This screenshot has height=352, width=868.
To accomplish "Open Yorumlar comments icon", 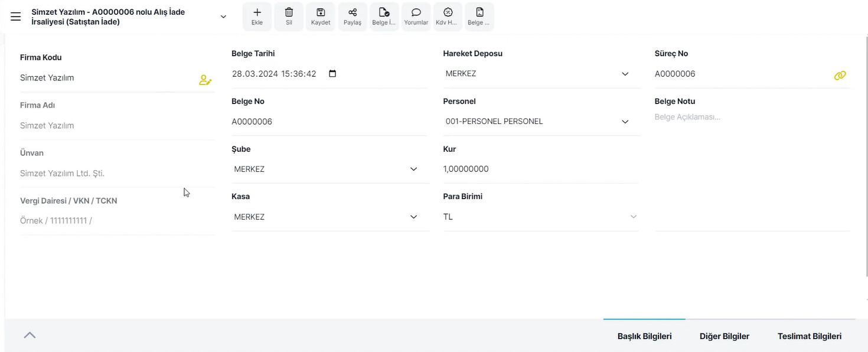I will (x=416, y=12).
